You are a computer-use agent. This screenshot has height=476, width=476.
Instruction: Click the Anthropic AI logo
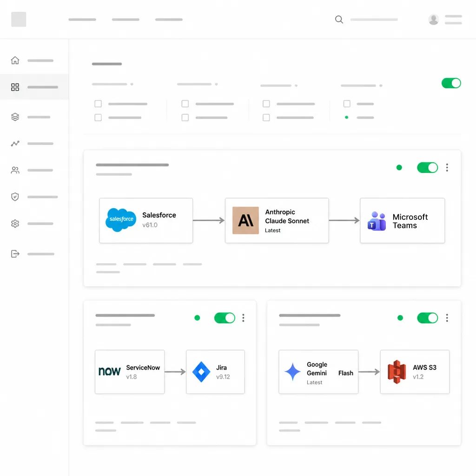[x=245, y=220]
